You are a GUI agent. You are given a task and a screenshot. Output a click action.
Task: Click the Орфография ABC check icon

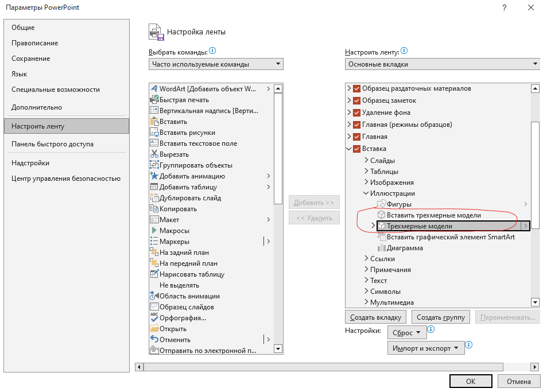pos(154,317)
